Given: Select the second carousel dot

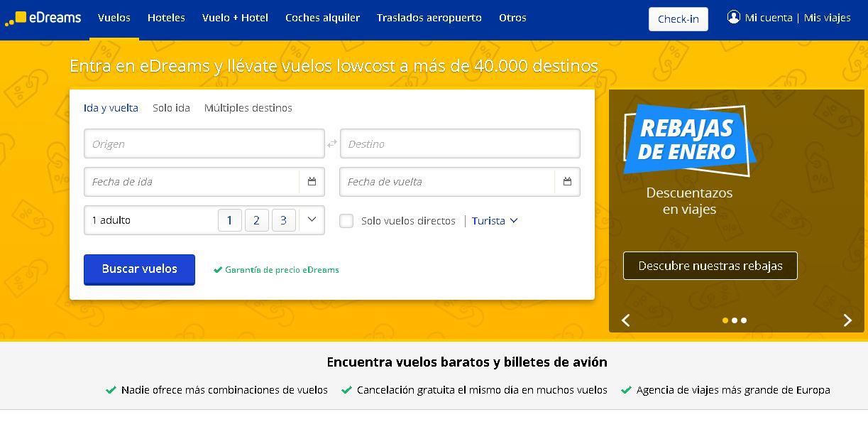Looking at the screenshot, I should (735, 320).
